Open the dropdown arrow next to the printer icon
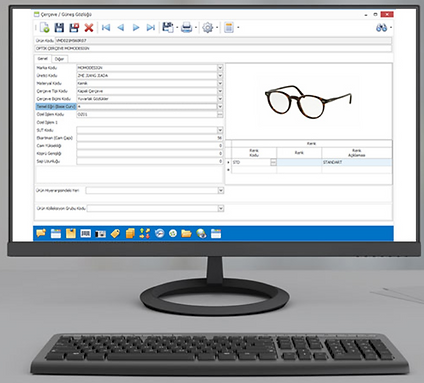This screenshot has height=383, width=424. pyautogui.click(x=196, y=28)
